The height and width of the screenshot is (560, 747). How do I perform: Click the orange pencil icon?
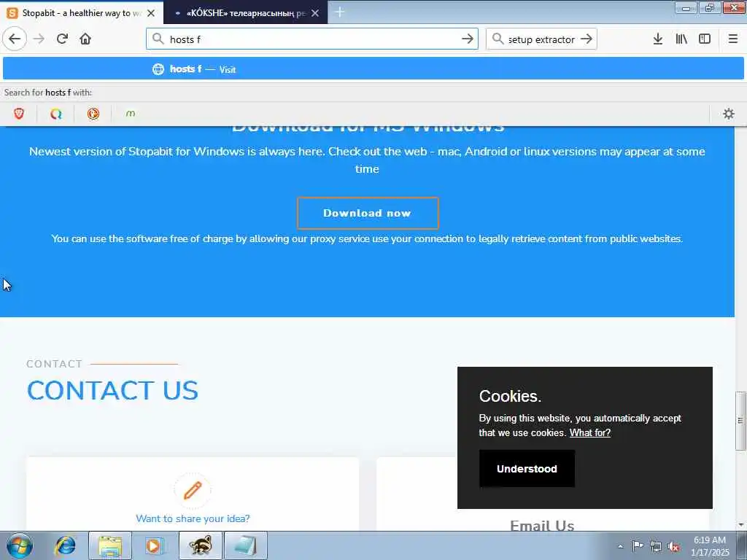pyautogui.click(x=193, y=490)
